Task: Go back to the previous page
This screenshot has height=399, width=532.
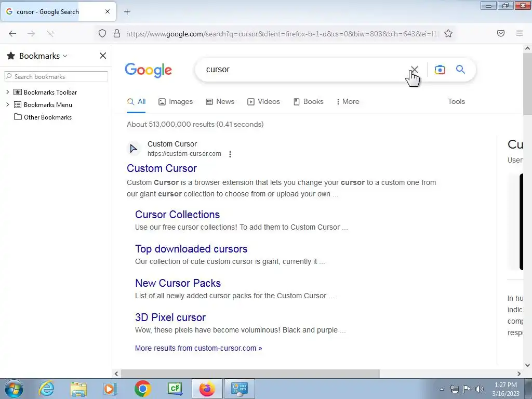Action: (12, 34)
